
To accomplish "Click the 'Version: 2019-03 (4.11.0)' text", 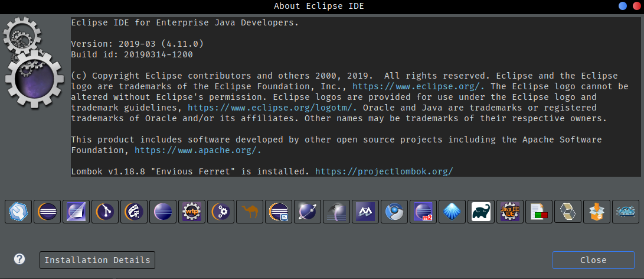I will coord(137,44).
